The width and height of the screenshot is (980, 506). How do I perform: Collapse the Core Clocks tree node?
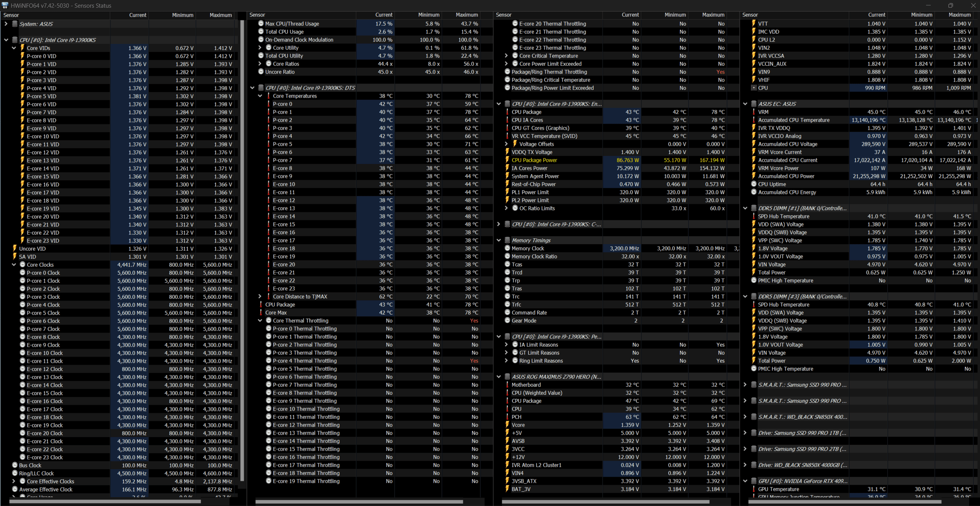click(14, 265)
